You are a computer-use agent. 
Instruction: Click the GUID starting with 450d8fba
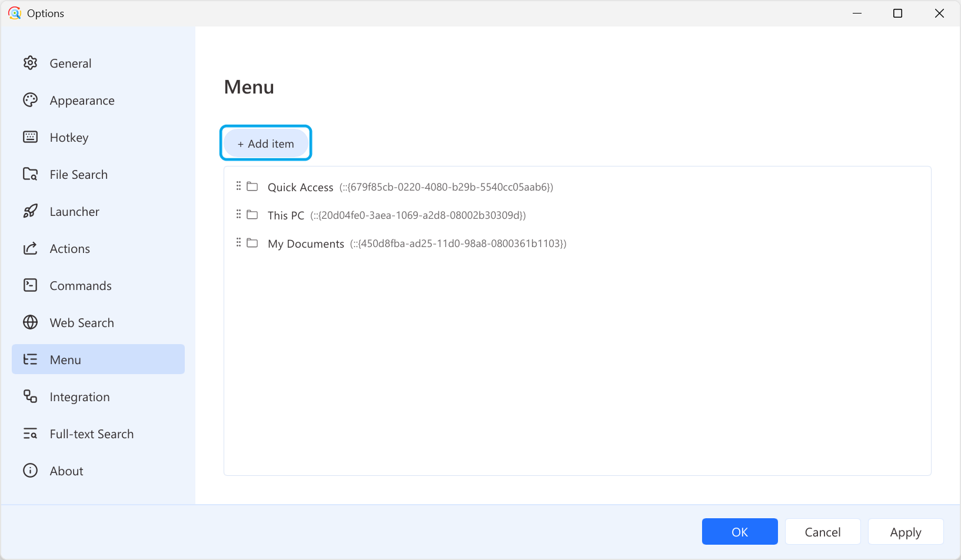458,244
